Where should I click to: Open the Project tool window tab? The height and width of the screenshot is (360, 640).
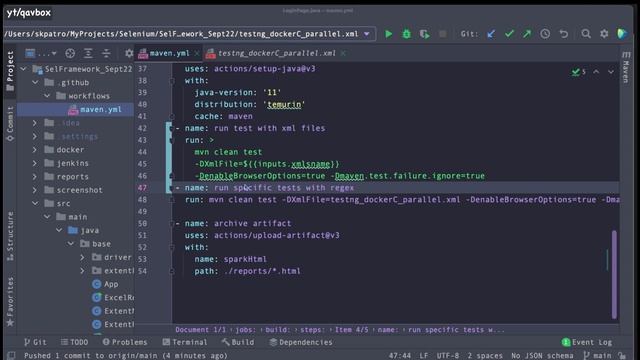click(x=10, y=71)
